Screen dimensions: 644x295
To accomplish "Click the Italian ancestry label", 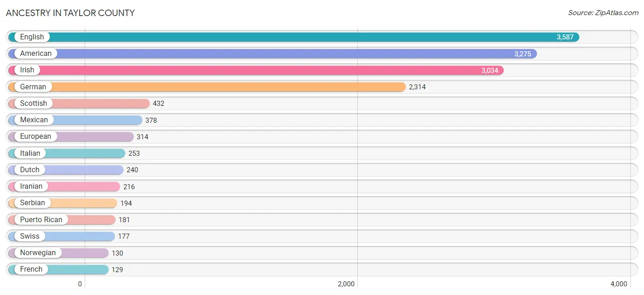I will tap(30, 153).
